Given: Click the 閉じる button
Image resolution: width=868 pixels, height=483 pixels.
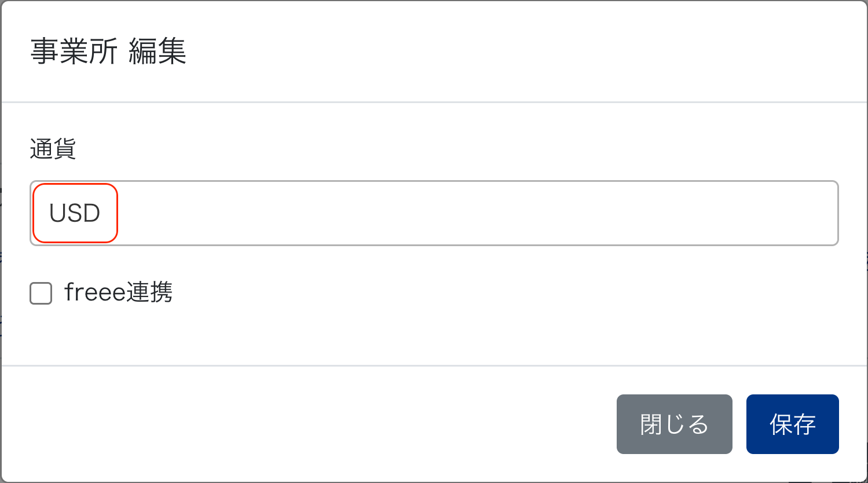Looking at the screenshot, I should [674, 424].
